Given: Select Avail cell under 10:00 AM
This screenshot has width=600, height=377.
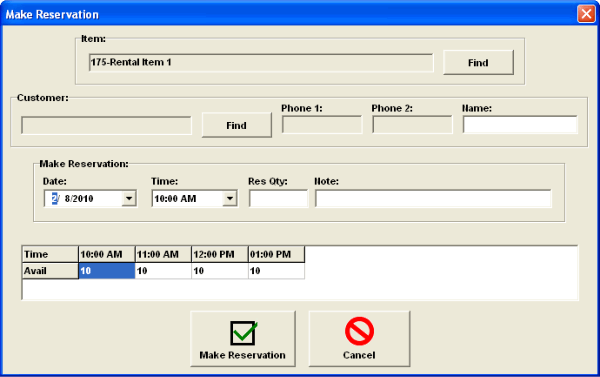Looking at the screenshot, I should pyautogui.click(x=107, y=271).
